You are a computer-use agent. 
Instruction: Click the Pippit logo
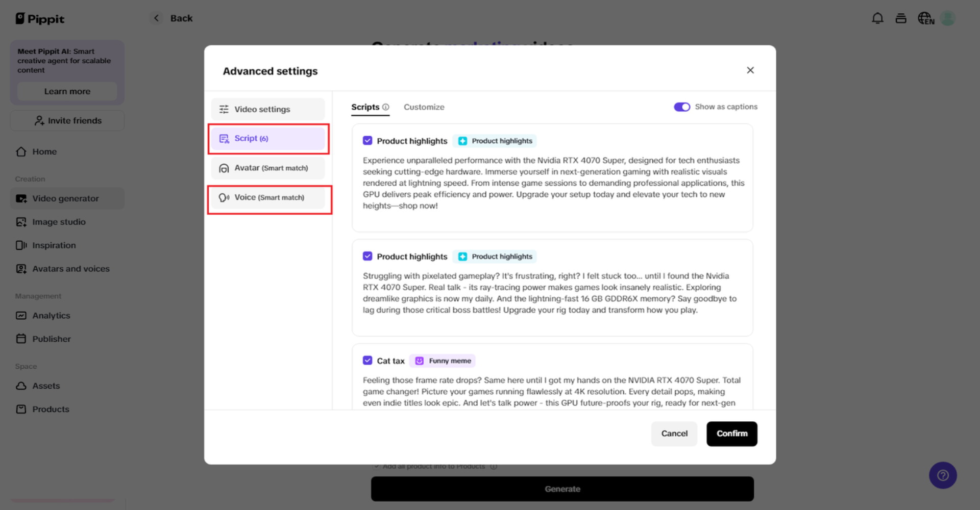click(40, 19)
